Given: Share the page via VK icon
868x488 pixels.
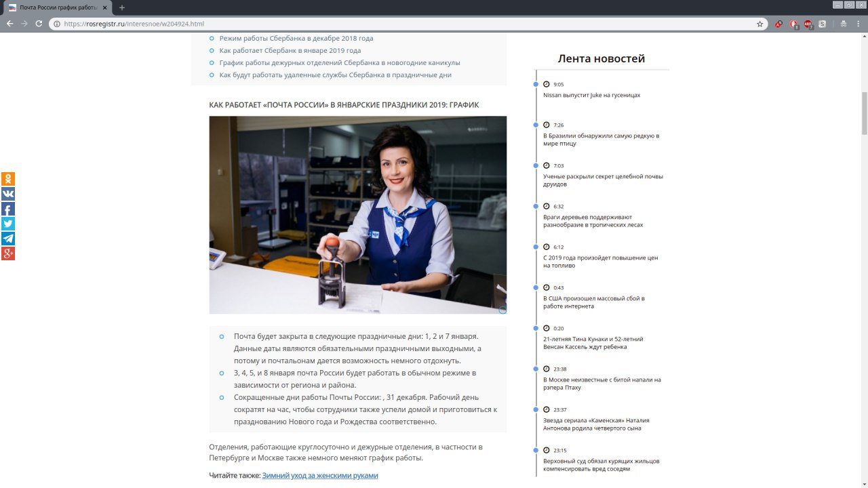Looking at the screenshot, I should pyautogui.click(x=7, y=194).
